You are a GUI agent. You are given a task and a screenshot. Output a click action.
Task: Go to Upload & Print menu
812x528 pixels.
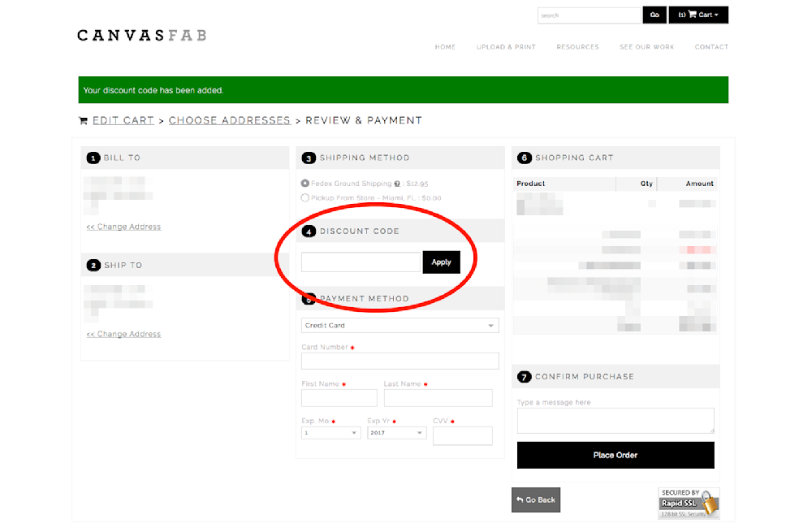(506, 47)
